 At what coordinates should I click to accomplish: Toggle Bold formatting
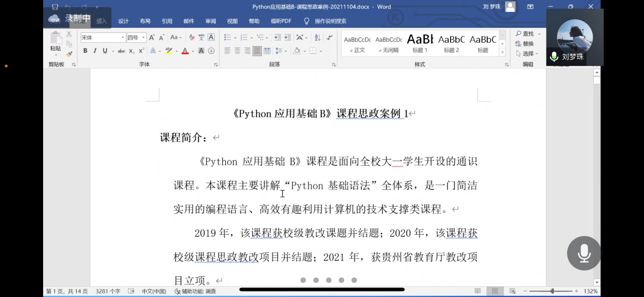click(x=85, y=51)
